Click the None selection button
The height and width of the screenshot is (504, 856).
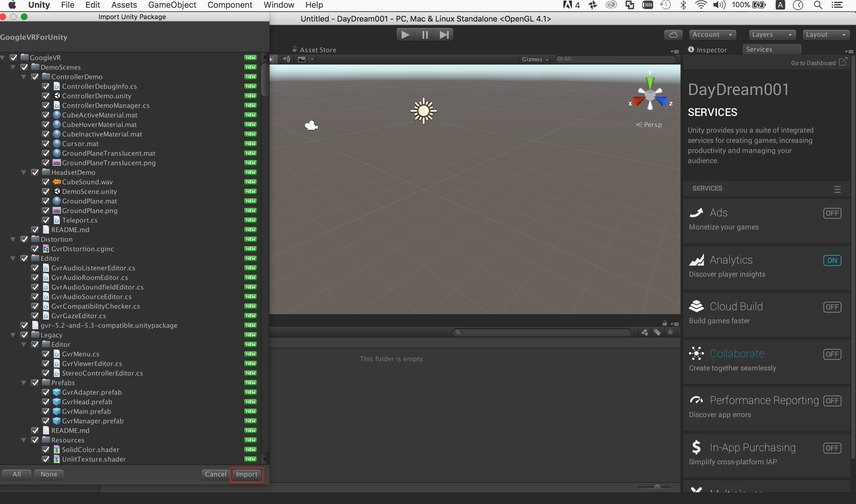[x=49, y=474]
